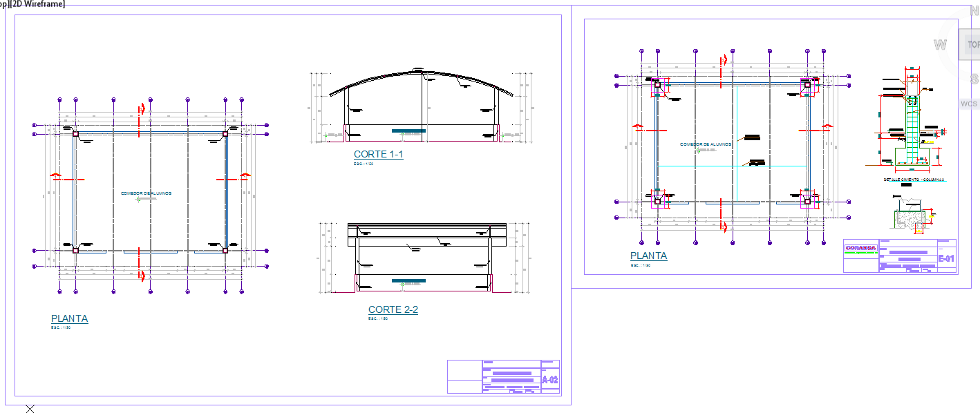Viewport: 980px width, 413px height.
Task: Click the E-01 sheet number in title block
Action: point(946,259)
